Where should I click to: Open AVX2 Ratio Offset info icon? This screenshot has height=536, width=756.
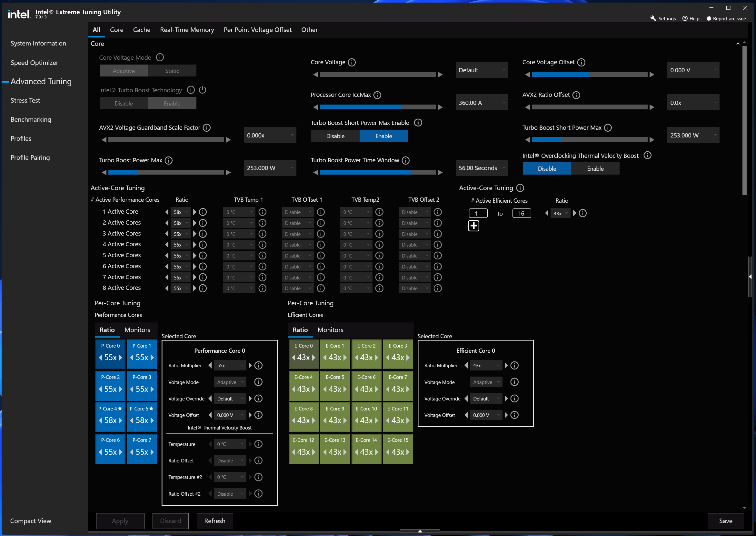(x=576, y=95)
